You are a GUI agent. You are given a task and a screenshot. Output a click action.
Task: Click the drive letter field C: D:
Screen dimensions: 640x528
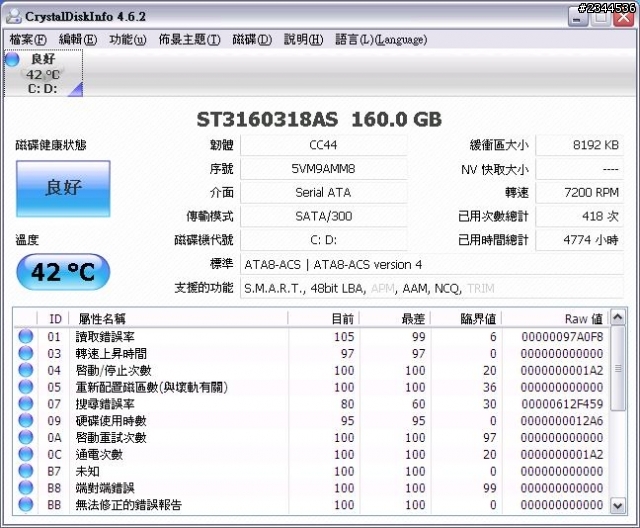[324, 240]
